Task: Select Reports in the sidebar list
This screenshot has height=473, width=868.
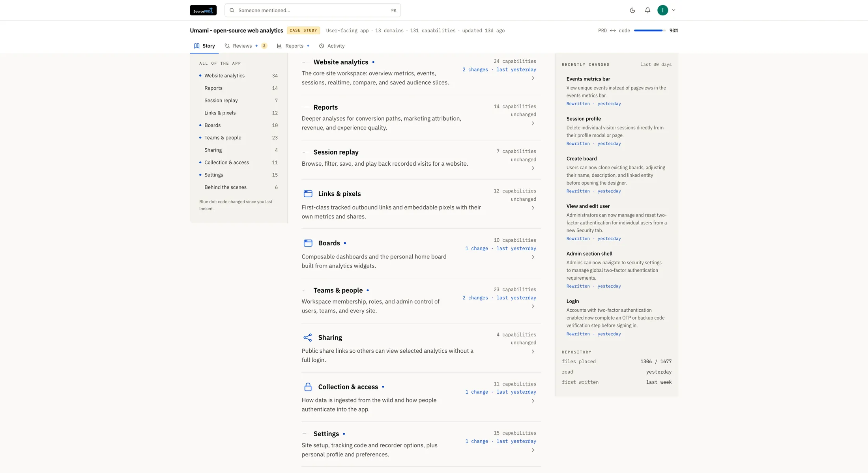Action: 239,88
